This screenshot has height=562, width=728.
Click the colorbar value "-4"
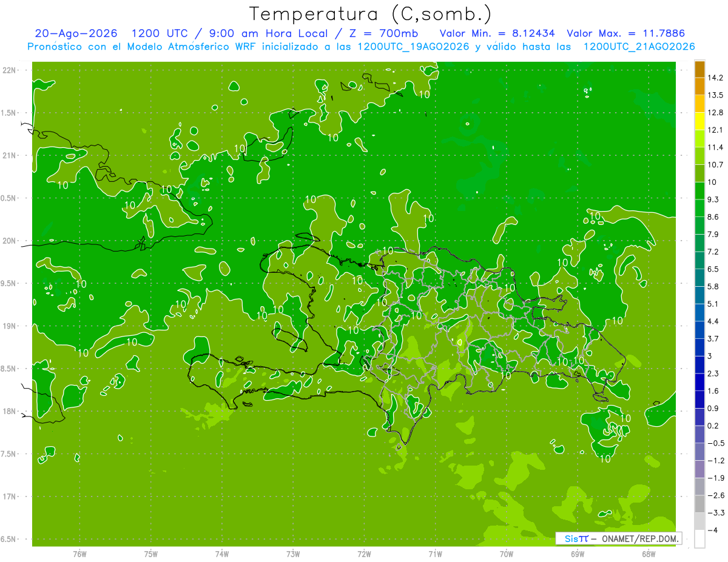[x=712, y=530]
